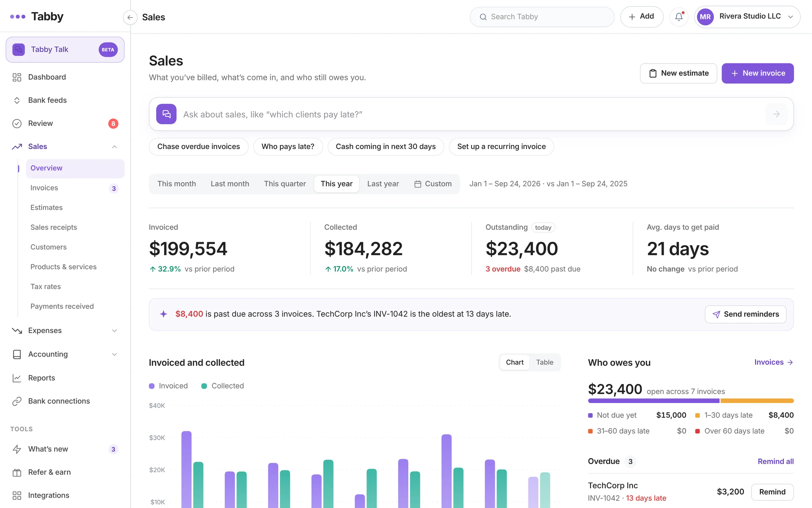812x508 pixels.
Task: Select the This quarter period tab
Action: [285, 184]
